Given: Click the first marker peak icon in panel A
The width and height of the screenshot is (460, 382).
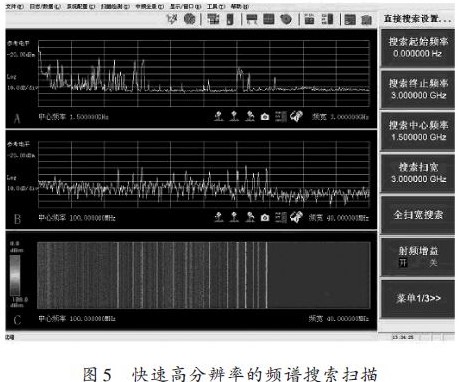Looking at the screenshot, I should (x=219, y=116).
